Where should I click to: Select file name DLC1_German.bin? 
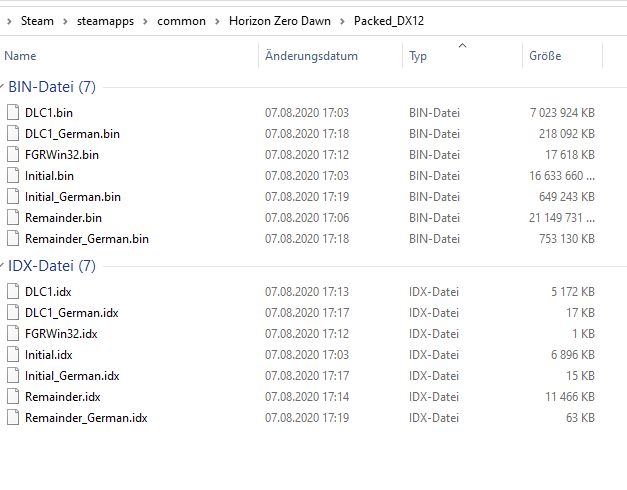click(72, 134)
